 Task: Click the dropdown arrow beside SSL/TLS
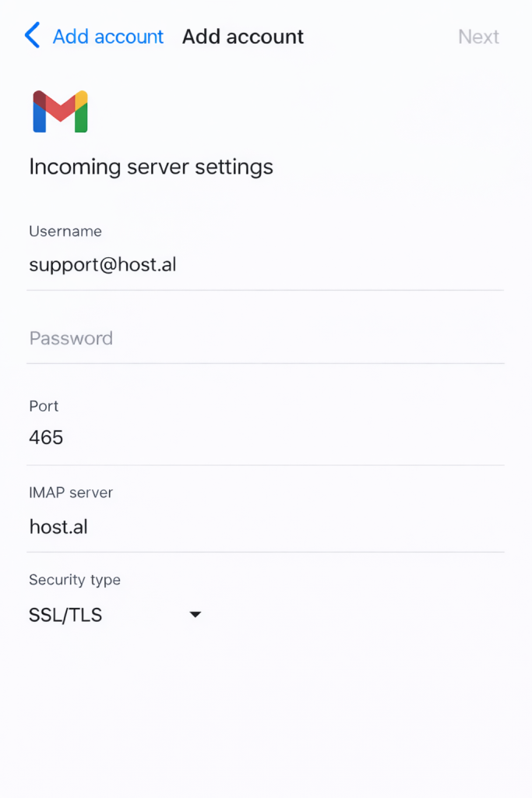[196, 616]
